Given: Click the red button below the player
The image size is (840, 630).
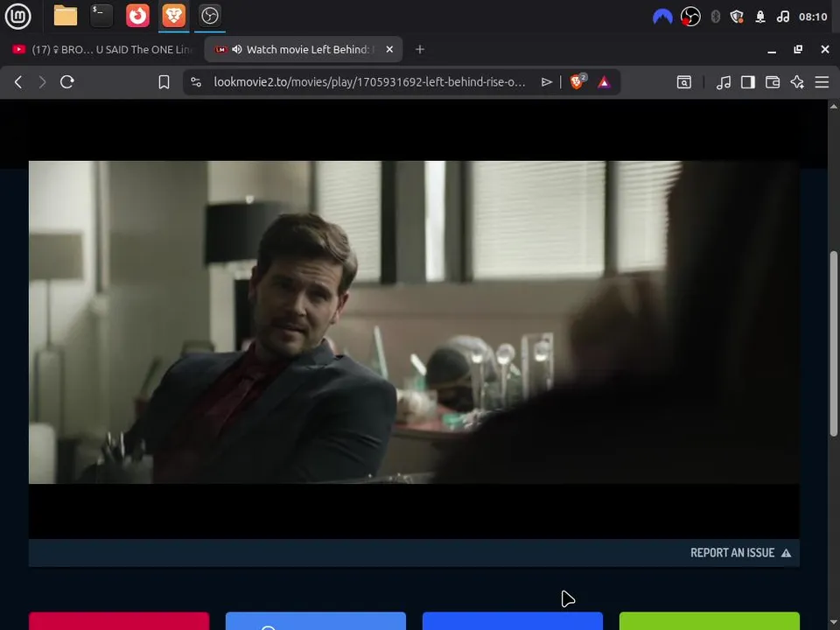Looking at the screenshot, I should 119,621.
